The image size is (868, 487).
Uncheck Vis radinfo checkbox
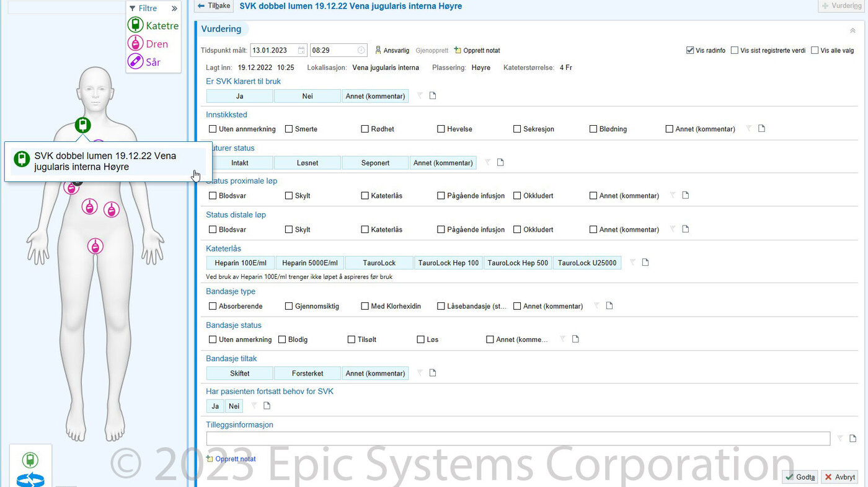690,50
